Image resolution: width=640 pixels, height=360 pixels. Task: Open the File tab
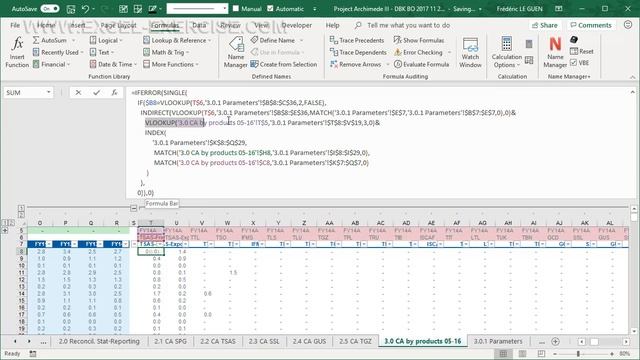[x=15, y=25]
